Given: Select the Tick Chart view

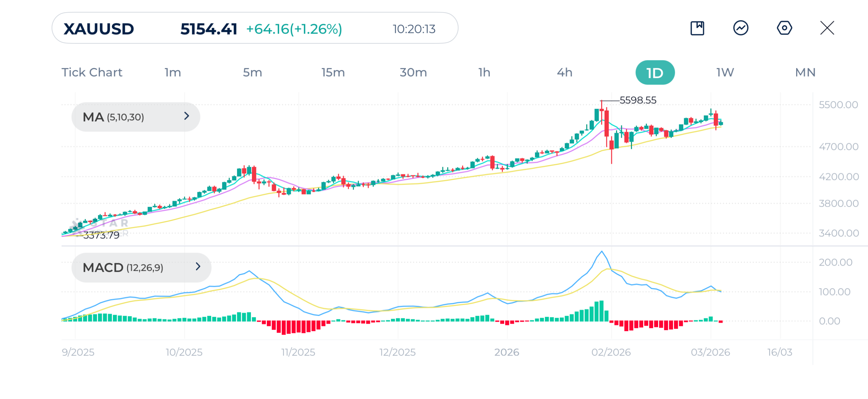Looking at the screenshot, I should 92,72.
